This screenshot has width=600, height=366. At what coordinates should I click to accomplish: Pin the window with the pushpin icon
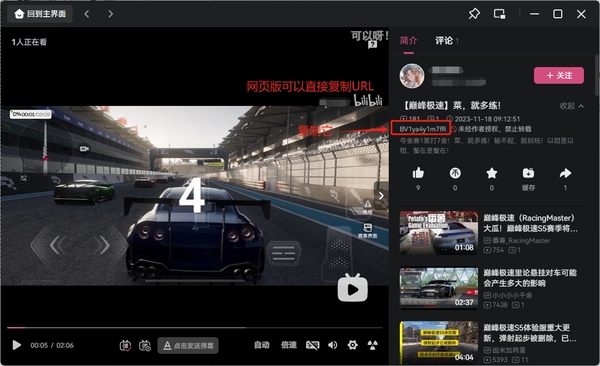pos(474,14)
